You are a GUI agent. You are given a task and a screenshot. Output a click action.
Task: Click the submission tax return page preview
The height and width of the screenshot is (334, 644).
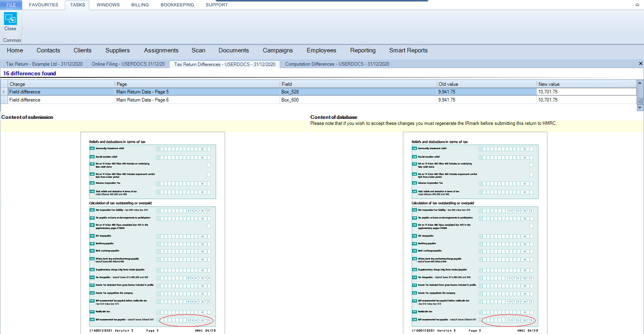pyautogui.click(x=153, y=233)
